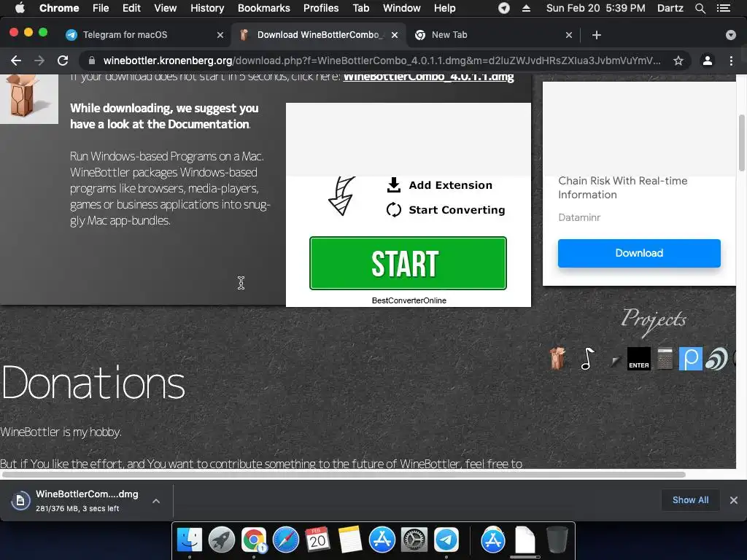Click WineBottlerCombo_4.0.1.1.dmg download link
The height and width of the screenshot is (560, 747).
pos(428,78)
